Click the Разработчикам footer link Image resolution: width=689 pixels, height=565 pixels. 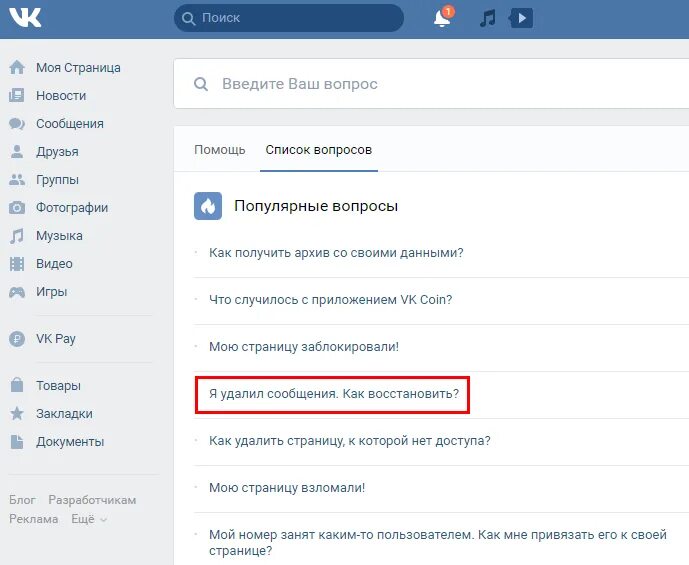92,500
